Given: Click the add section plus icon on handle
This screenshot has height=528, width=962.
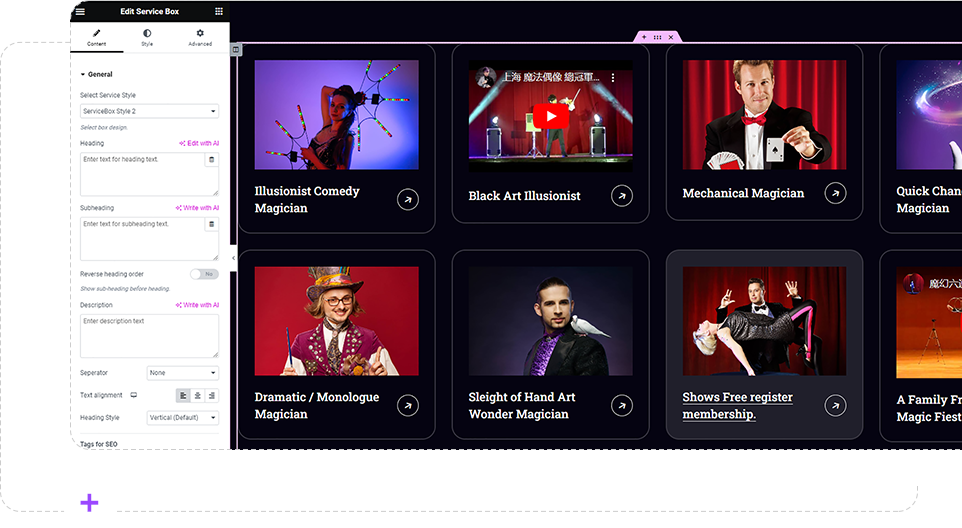Looking at the screenshot, I should point(644,37).
